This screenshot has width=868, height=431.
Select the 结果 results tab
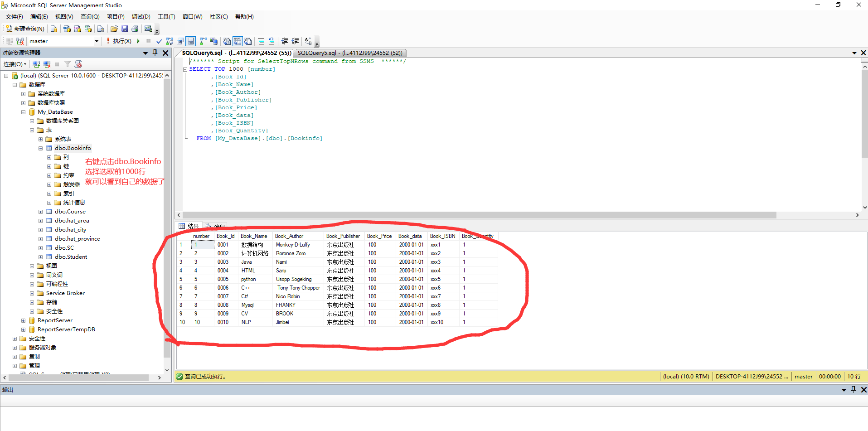point(189,226)
